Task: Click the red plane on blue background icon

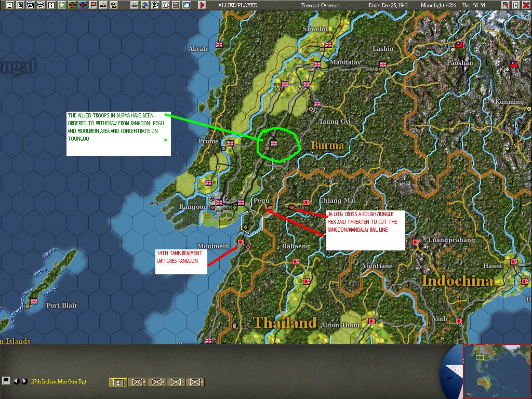Action: tap(83, 5)
